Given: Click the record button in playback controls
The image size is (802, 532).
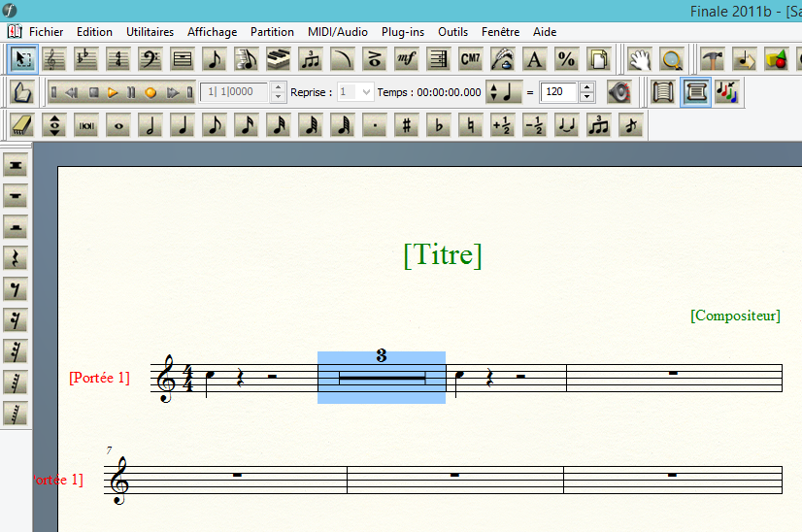Looking at the screenshot, I should tap(150, 93).
